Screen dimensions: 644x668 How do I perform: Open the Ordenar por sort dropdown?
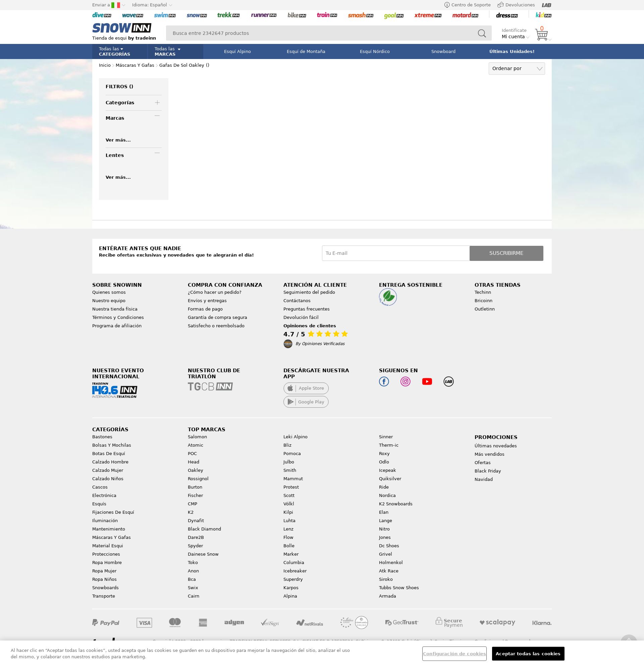click(x=517, y=68)
